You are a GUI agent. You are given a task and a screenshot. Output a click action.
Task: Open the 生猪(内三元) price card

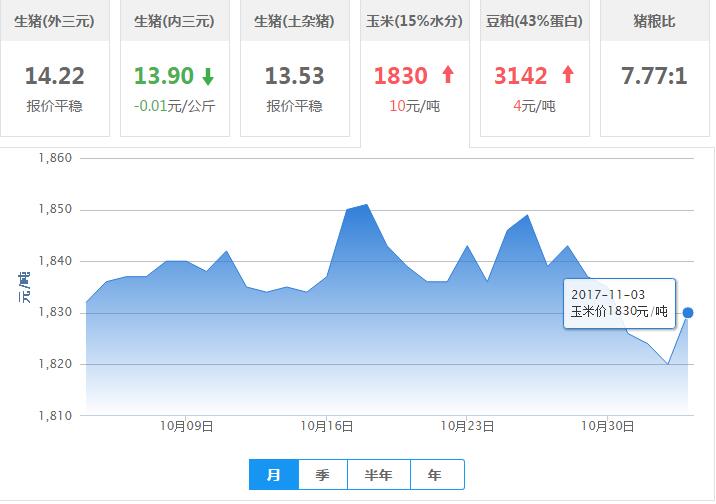175,68
